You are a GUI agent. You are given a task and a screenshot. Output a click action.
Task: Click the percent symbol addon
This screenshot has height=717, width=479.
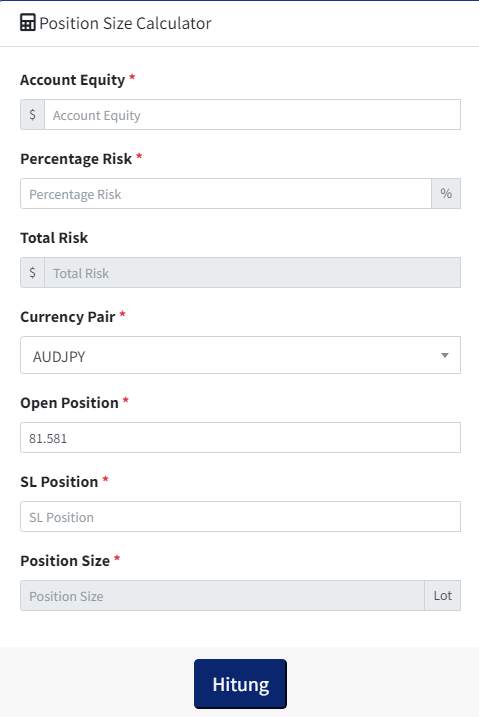(446, 193)
